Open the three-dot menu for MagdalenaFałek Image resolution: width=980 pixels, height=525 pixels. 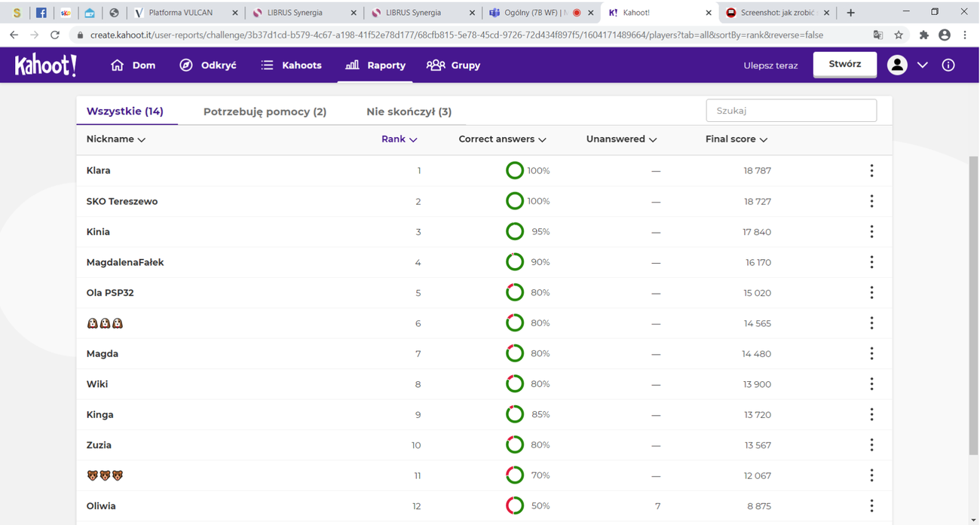coord(871,262)
